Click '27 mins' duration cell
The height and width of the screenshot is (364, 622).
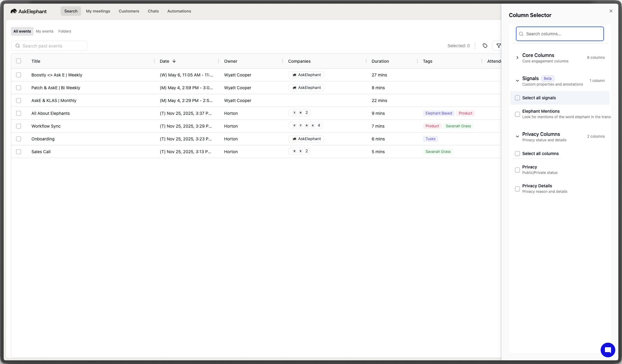coord(379,75)
